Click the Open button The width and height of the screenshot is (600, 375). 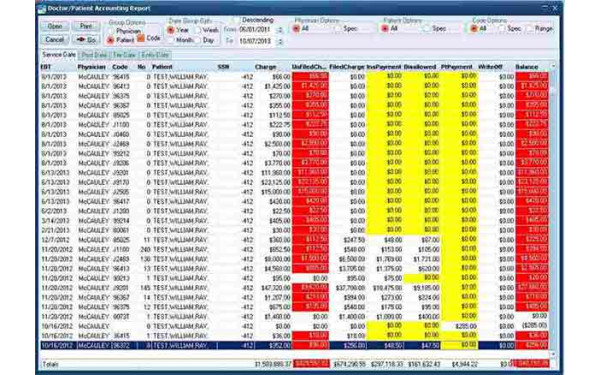[x=55, y=26]
